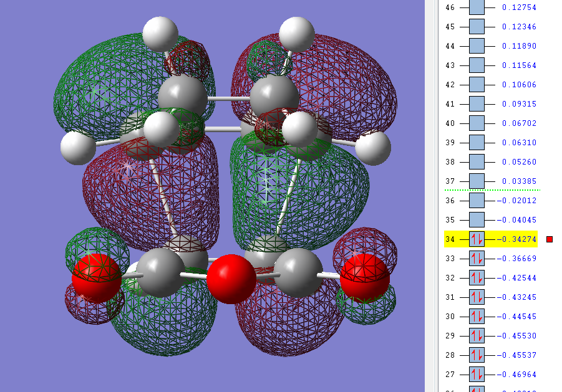
Task: Select the empty box for orbital 42
Action: point(477,85)
